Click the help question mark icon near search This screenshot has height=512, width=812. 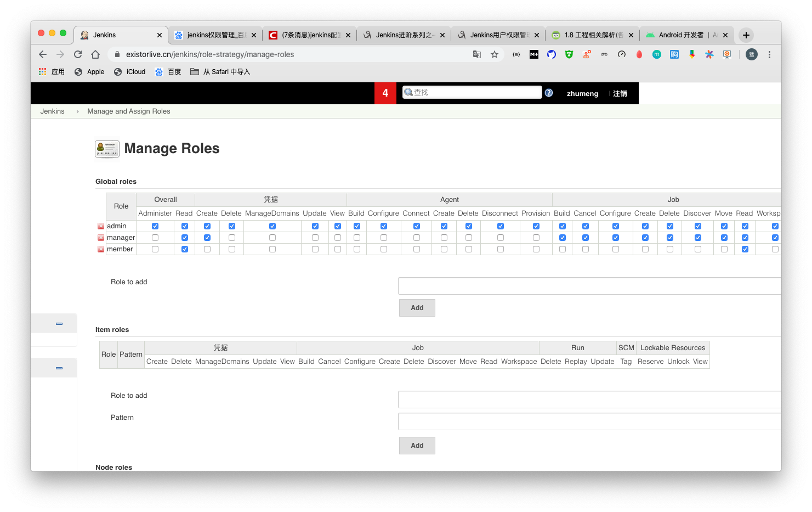[x=549, y=93]
